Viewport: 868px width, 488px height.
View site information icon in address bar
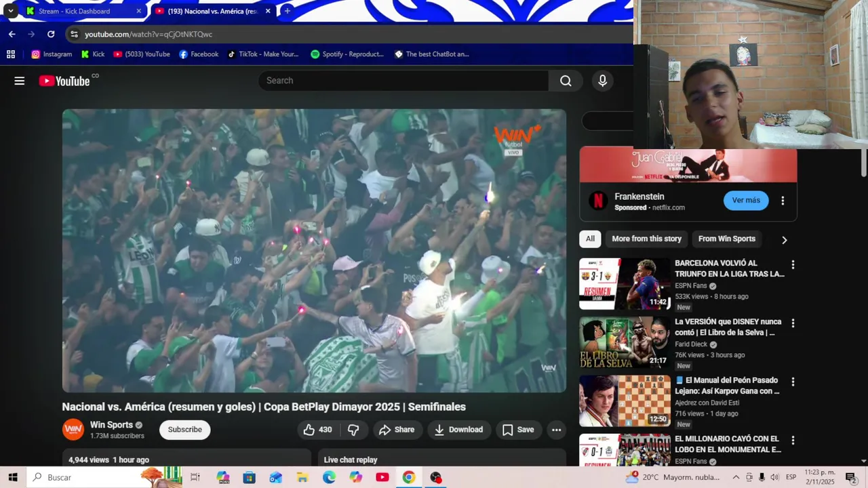point(75,34)
